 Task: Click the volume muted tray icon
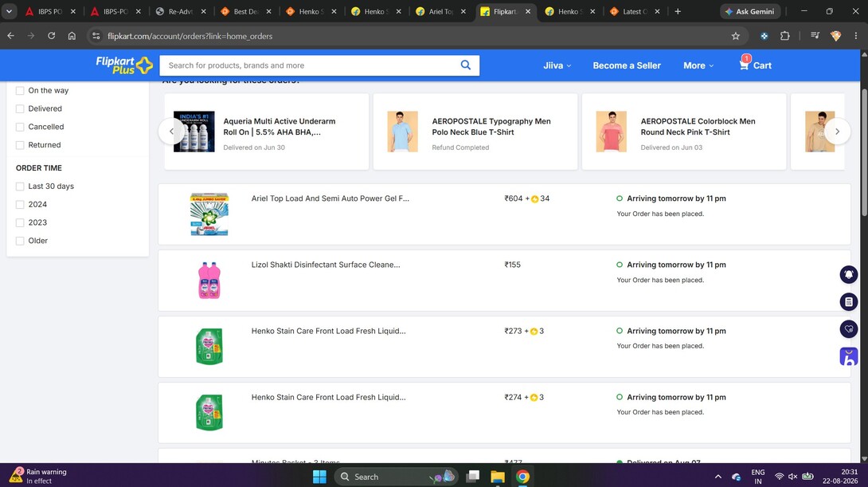click(792, 477)
